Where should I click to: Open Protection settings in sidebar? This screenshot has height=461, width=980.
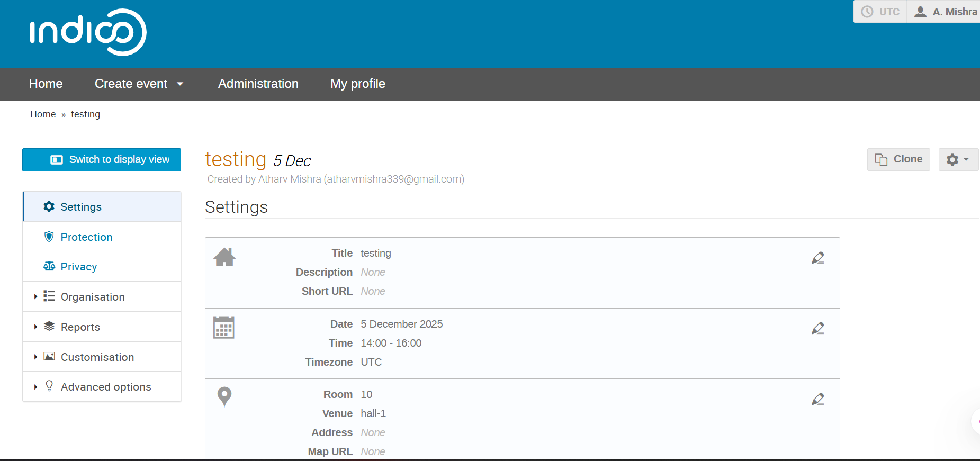(x=86, y=237)
